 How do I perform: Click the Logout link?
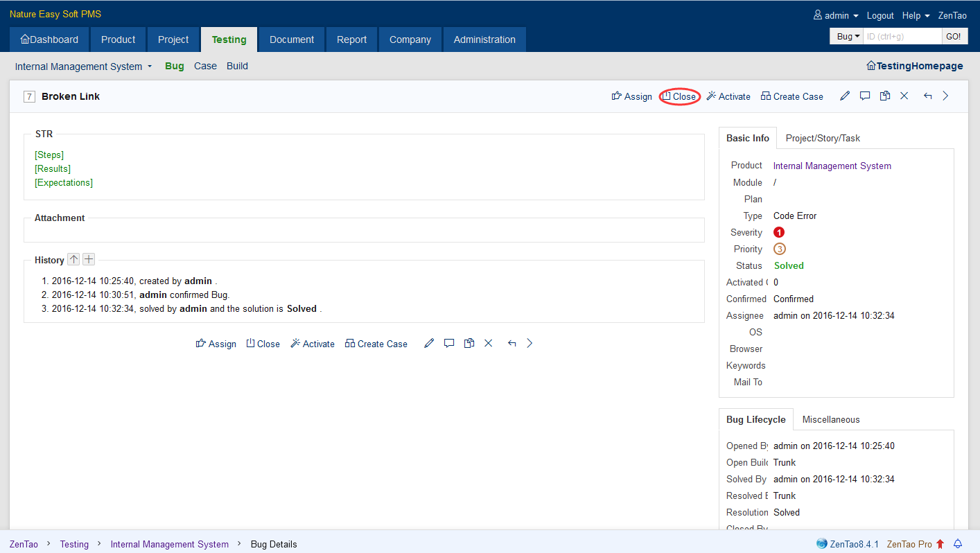pyautogui.click(x=880, y=15)
